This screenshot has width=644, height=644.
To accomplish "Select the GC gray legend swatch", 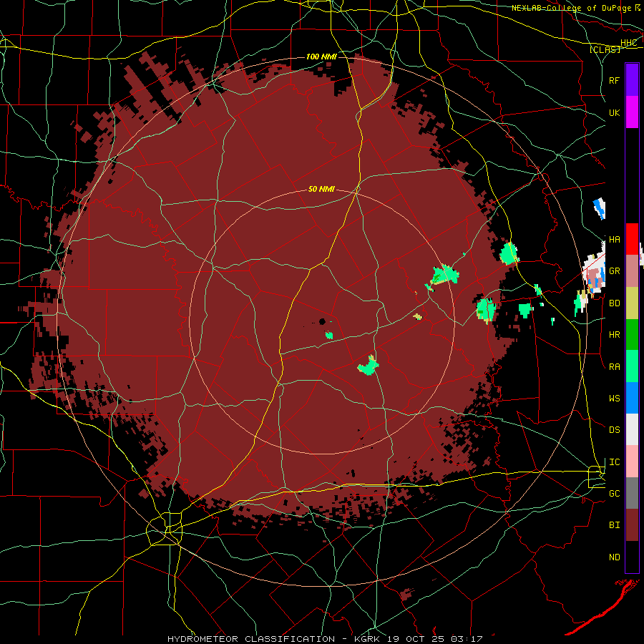I will 632,493.
